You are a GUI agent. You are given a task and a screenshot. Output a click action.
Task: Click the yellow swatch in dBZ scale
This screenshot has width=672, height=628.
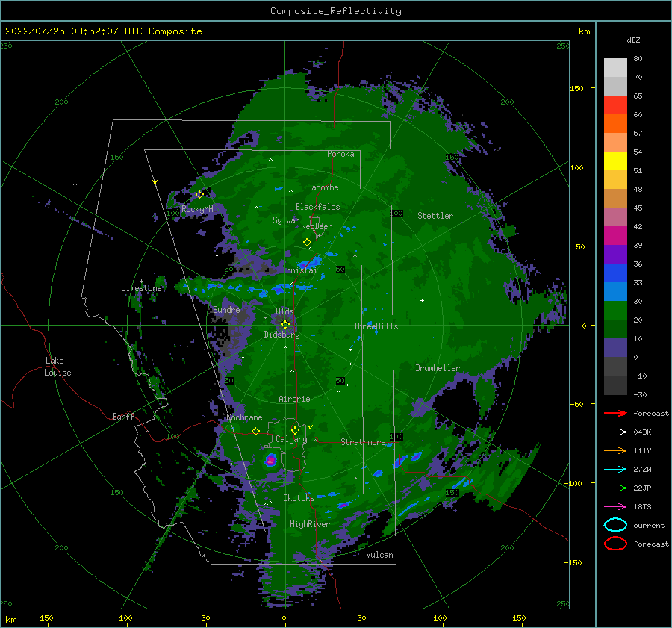pyautogui.click(x=615, y=161)
